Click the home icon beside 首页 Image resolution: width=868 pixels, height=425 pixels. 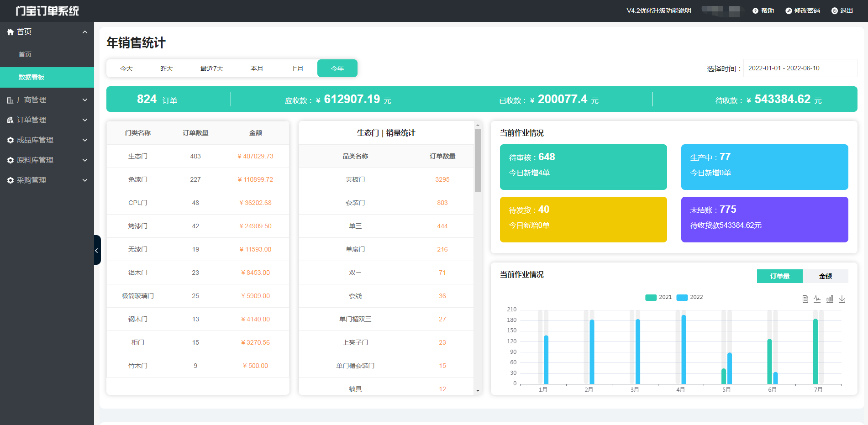pos(11,32)
